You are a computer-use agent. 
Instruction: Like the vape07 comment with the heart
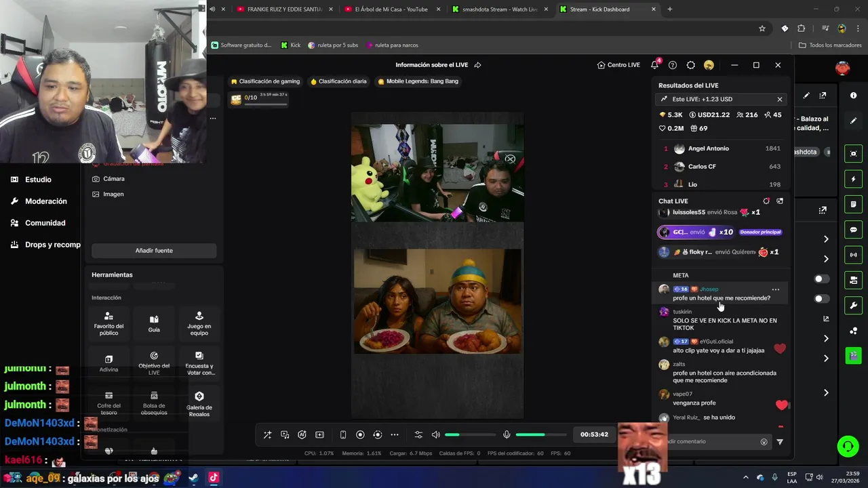781,405
